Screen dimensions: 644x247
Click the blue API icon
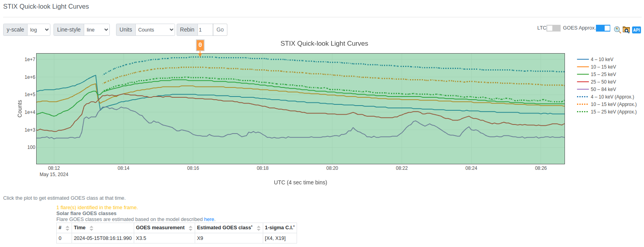(637, 30)
